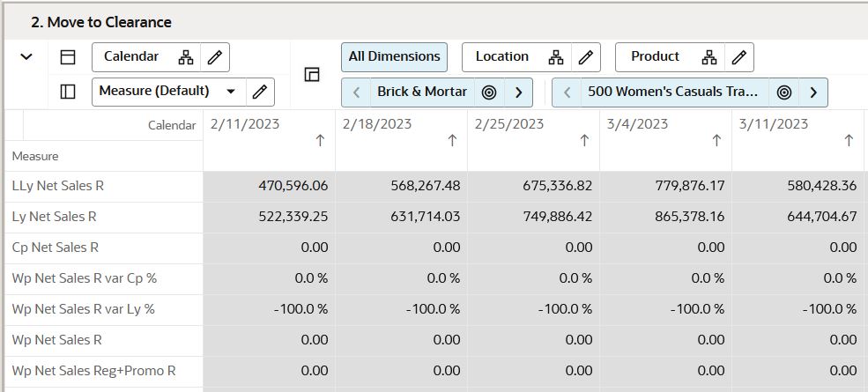Image resolution: width=868 pixels, height=392 pixels.
Task: Click the up arrow under the 2/18/2023 column
Action: tap(452, 141)
